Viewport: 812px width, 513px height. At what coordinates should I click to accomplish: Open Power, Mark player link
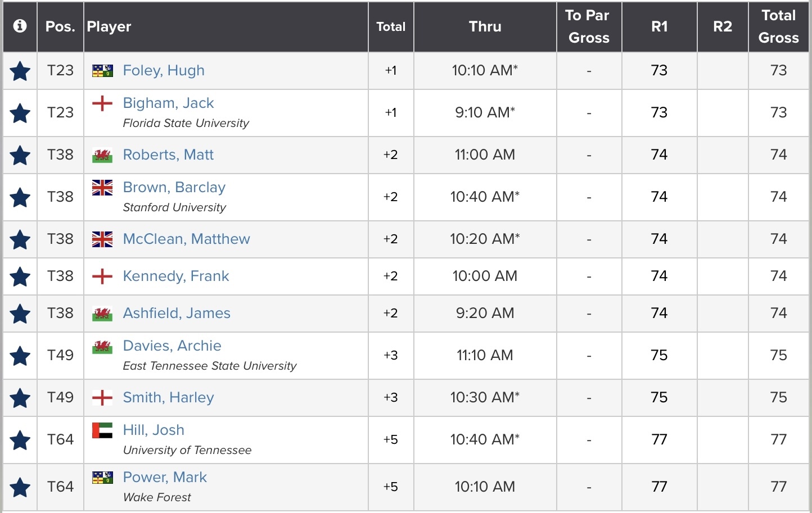165,477
